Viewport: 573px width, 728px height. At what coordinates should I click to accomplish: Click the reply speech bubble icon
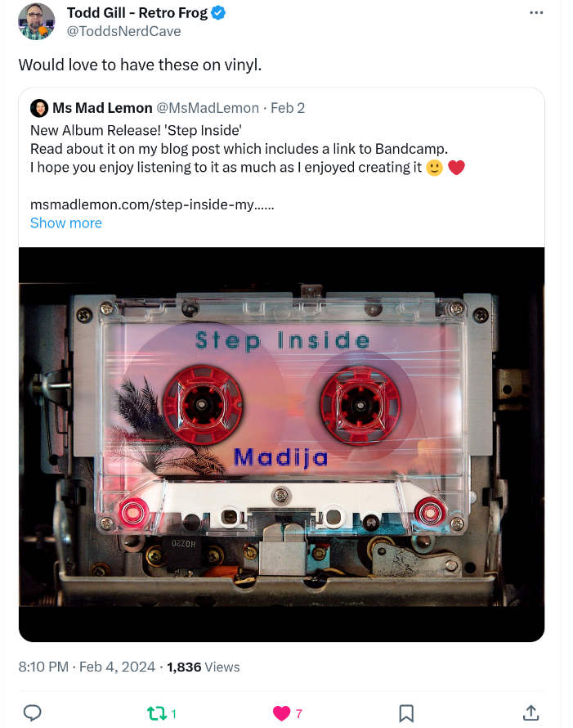click(x=33, y=712)
